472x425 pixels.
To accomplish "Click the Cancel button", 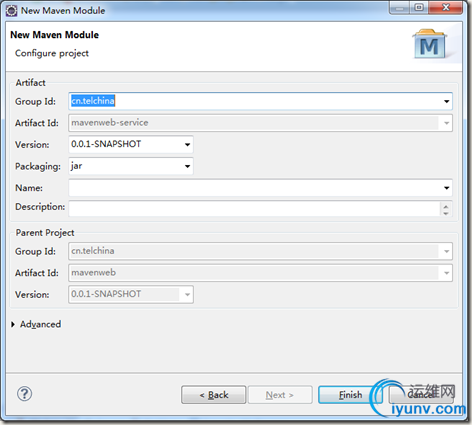I will (421, 395).
